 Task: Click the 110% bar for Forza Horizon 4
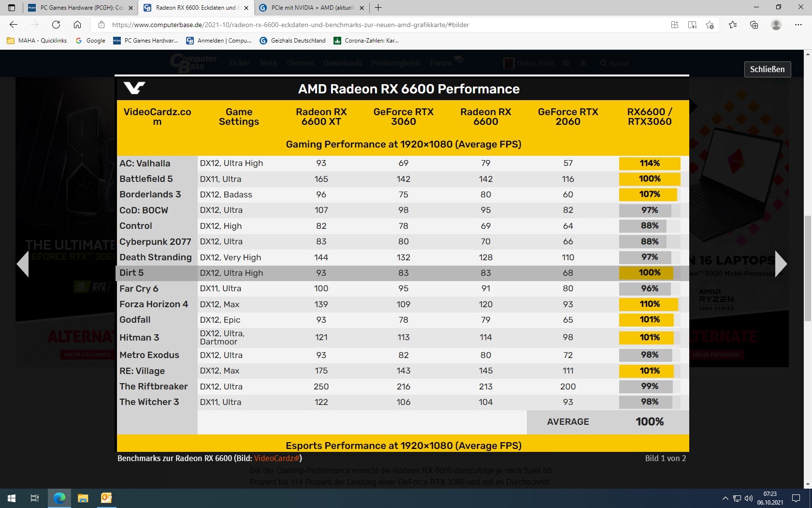click(649, 304)
